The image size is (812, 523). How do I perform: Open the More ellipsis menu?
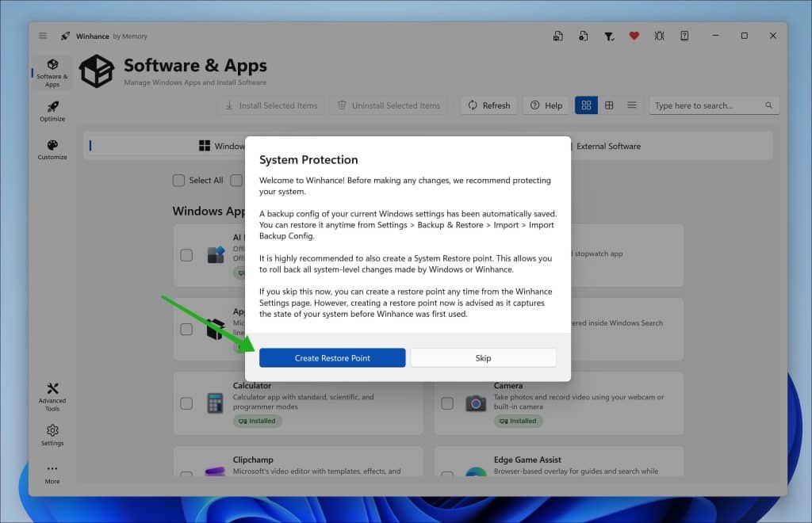52,474
